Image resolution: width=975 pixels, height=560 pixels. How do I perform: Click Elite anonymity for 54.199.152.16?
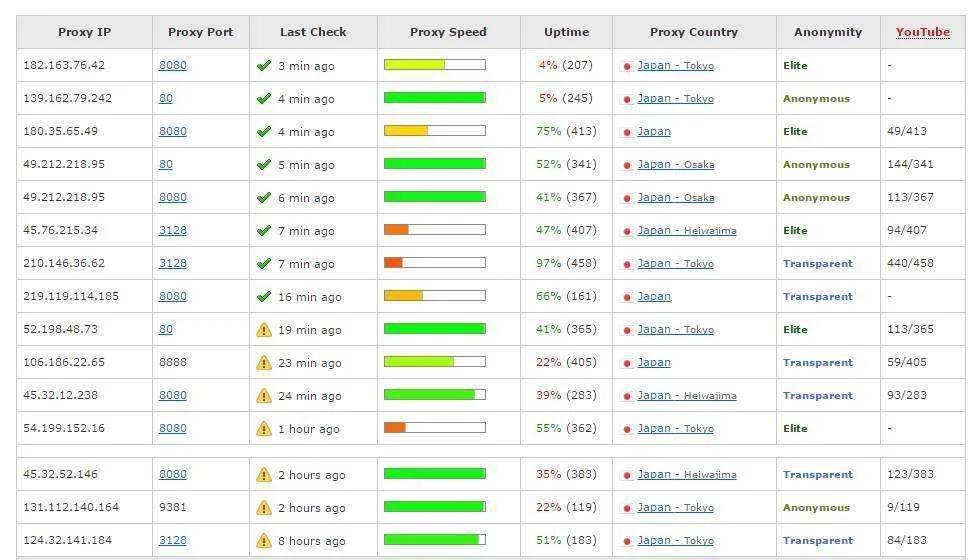click(795, 428)
